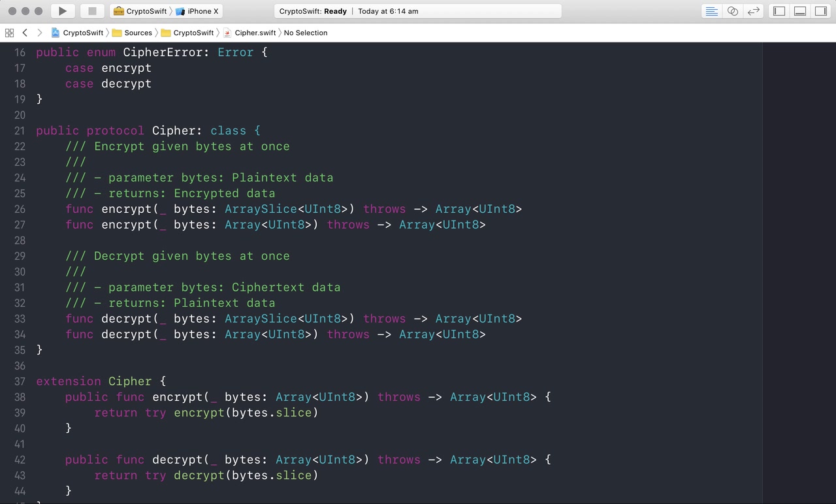Open the related items menu in jump bar
Viewport: 836px width, 504px height.
coord(10,33)
